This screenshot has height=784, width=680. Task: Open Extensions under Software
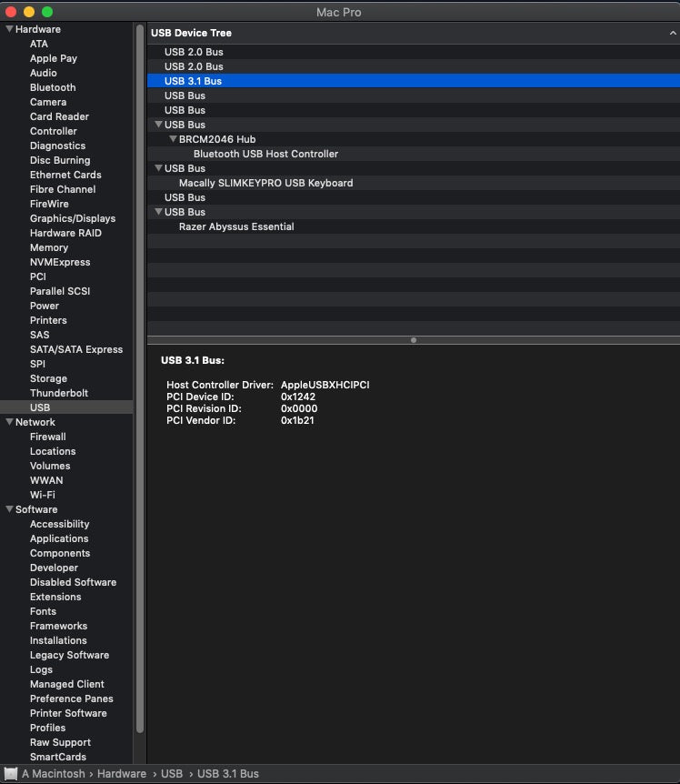tap(55, 597)
